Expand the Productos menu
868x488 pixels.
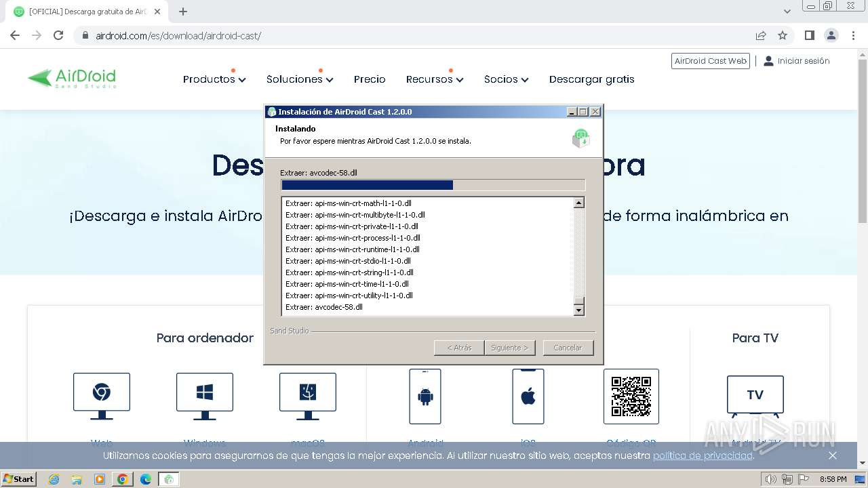(x=214, y=79)
